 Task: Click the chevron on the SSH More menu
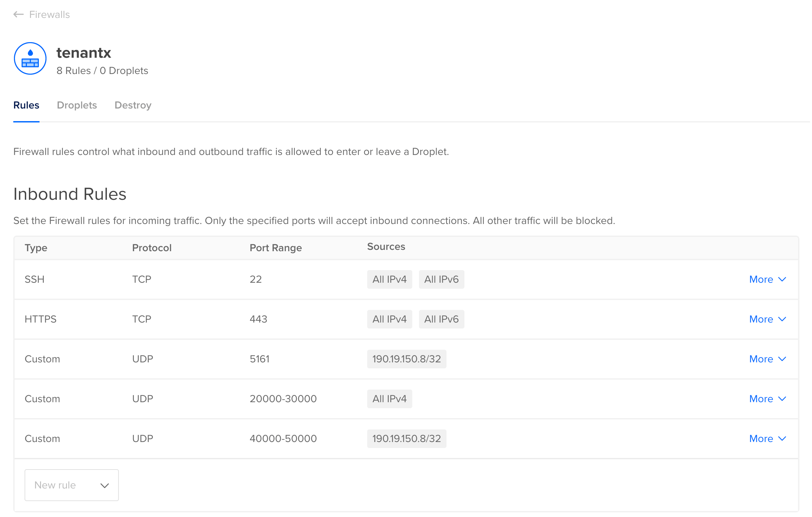782,279
